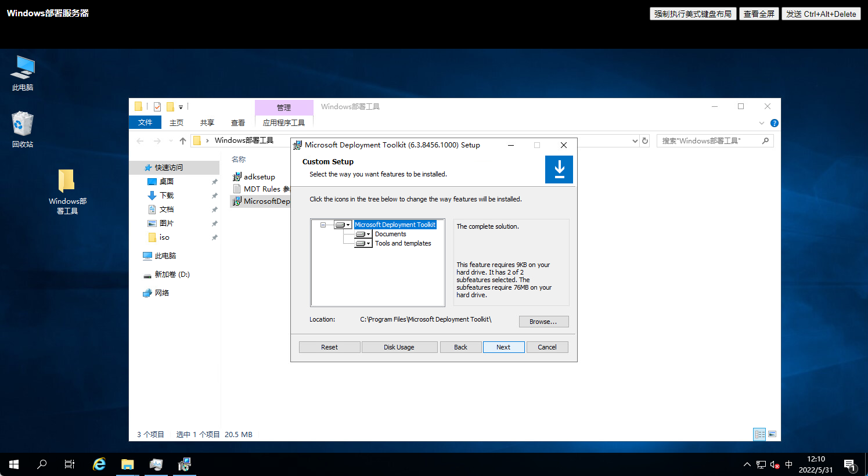Open the 文件 menu in Explorer
The height and width of the screenshot is (476, 868).
(145, 122)
